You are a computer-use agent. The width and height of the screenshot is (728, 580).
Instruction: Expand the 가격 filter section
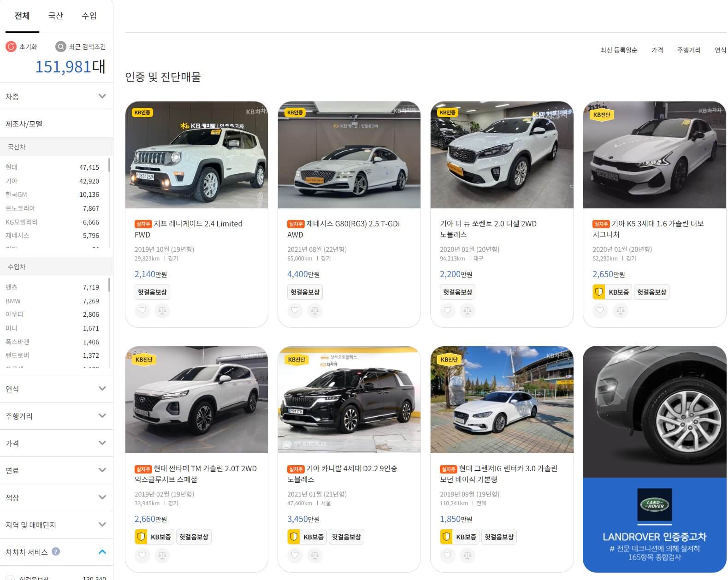pyautogui.click(x=56, y=443)
